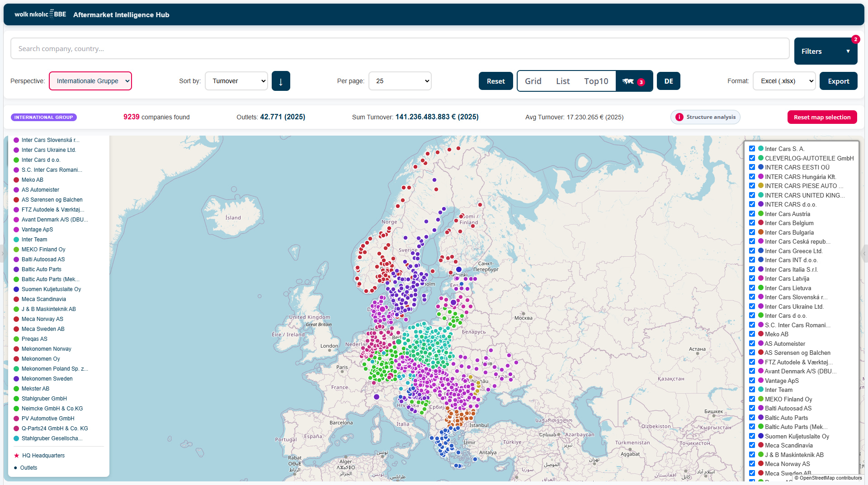This screenshot has width=868, height=485.
Task: Click the wolk nikolic BBE logo
Action: [x=40, y=14]
